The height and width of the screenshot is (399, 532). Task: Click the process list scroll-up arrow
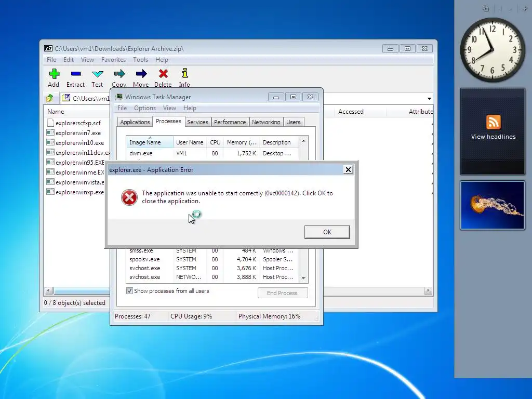[303, 141]
